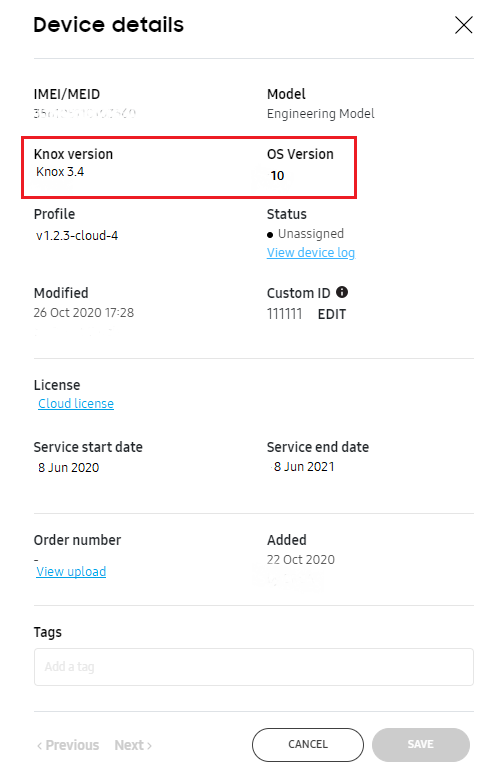
Task: Click the SAVE button
Action: [x=421, y=744]
